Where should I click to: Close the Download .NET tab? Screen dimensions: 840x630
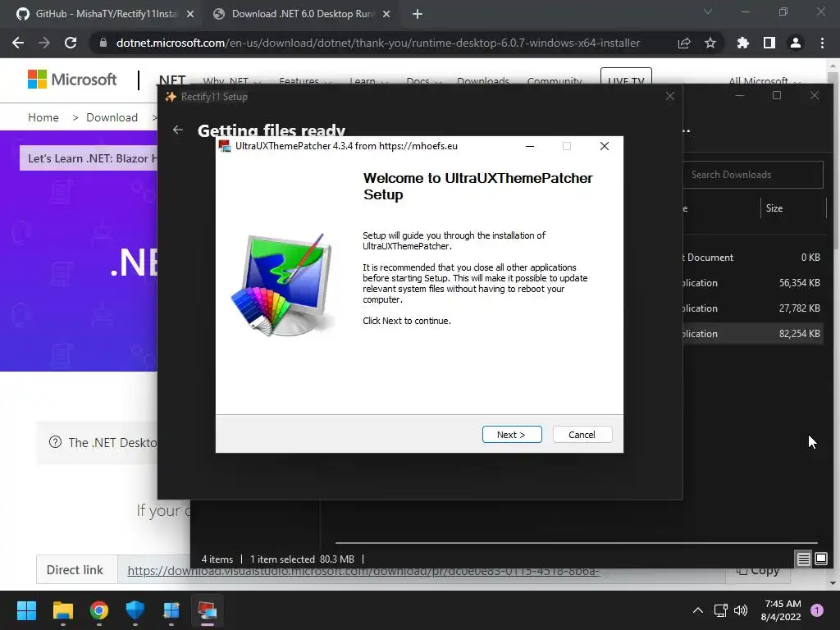386,15
